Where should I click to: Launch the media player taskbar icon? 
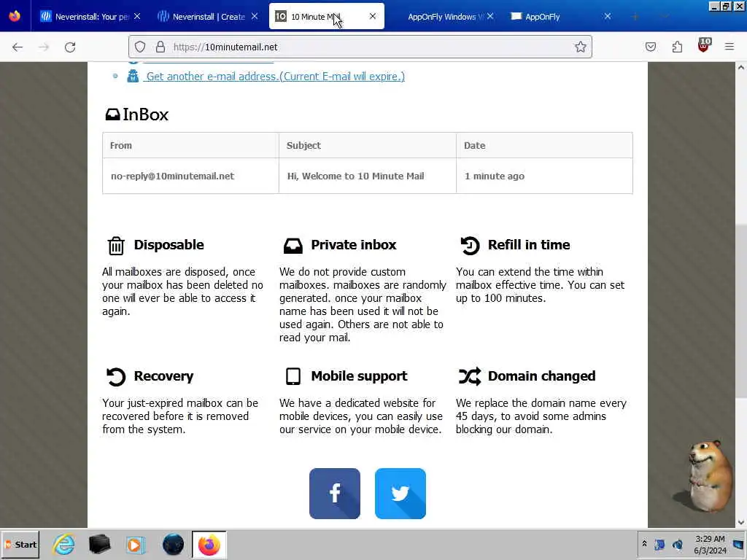coord(135,545)
